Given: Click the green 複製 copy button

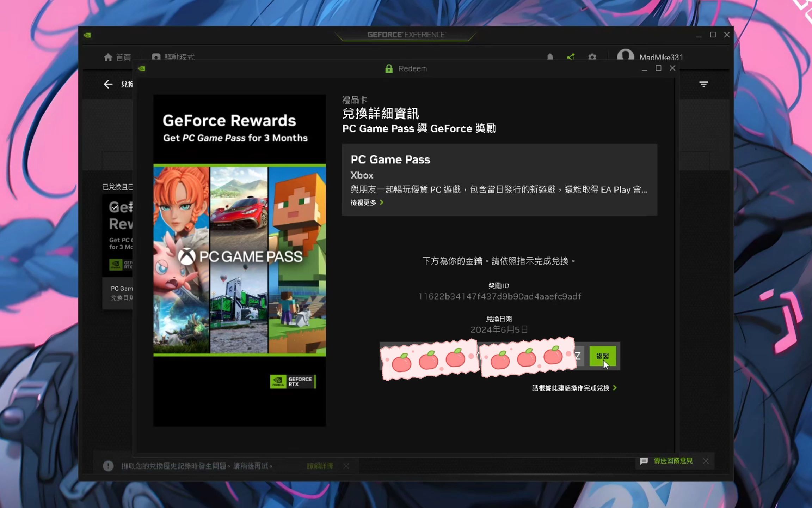Looking at the screenshot, I should [603, 356].
